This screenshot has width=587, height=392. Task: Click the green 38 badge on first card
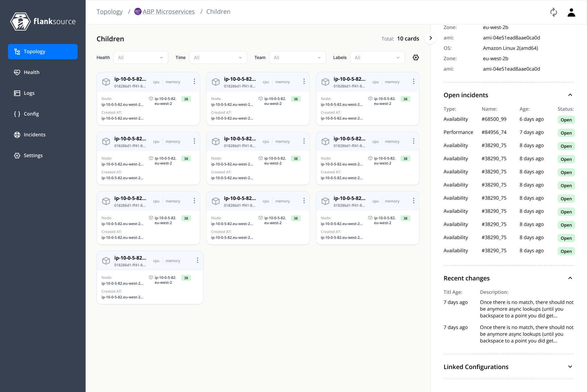click(x=186, y=99)
